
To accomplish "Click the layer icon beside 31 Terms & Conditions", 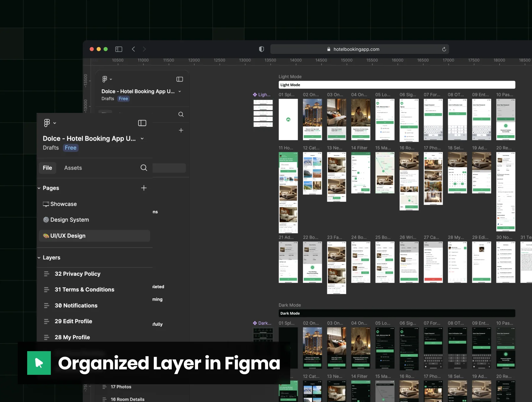I will click(x=47, y=290).
